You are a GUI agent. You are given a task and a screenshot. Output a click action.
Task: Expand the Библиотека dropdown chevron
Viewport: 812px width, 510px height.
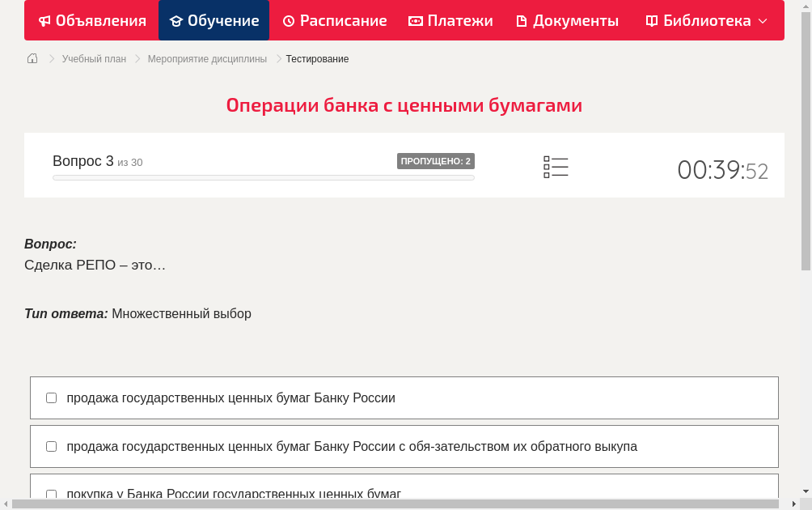pos(763,21)
